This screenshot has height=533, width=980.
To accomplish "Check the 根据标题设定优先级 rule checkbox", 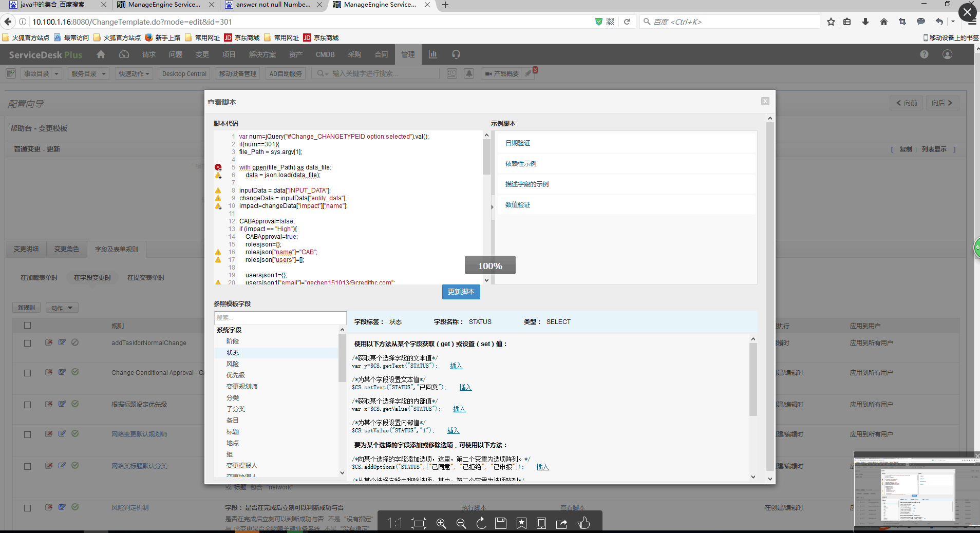I will tap(28, 405).
